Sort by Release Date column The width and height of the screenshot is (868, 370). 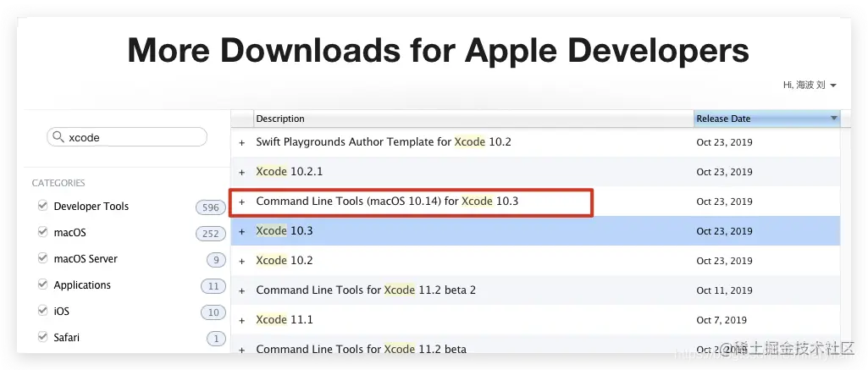[766, 119]
